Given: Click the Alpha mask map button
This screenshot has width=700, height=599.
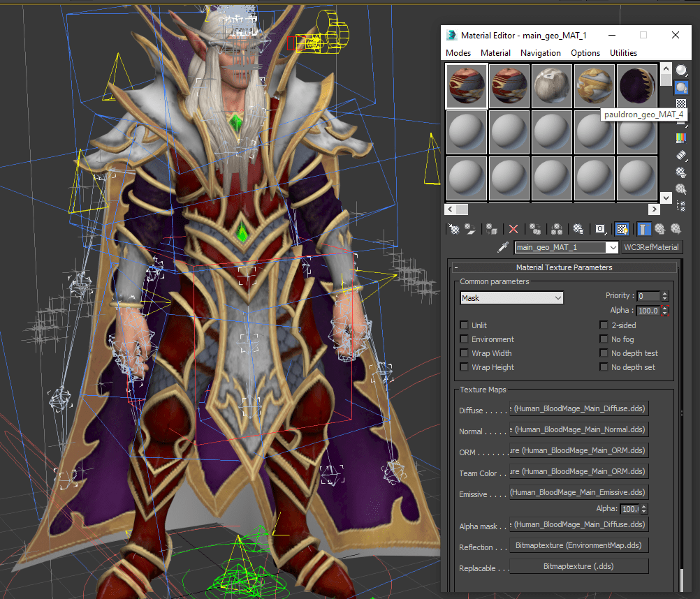Looking at the screenshot, I should [x=579, y=524].
